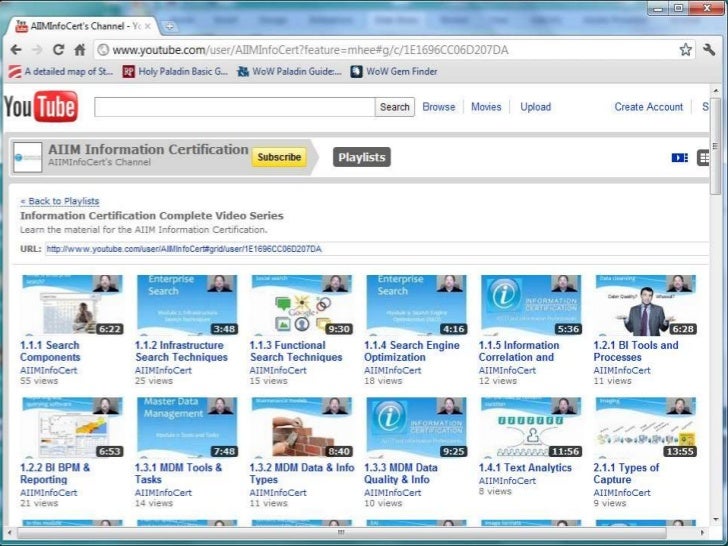Click 1.4.1 Text Analytics title link

click(x=525, y=468)
